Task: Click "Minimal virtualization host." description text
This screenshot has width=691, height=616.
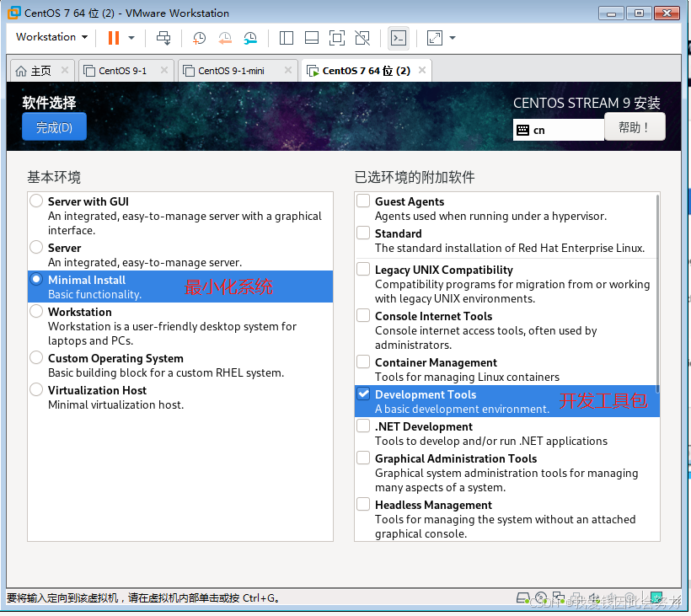Action: 116,404
